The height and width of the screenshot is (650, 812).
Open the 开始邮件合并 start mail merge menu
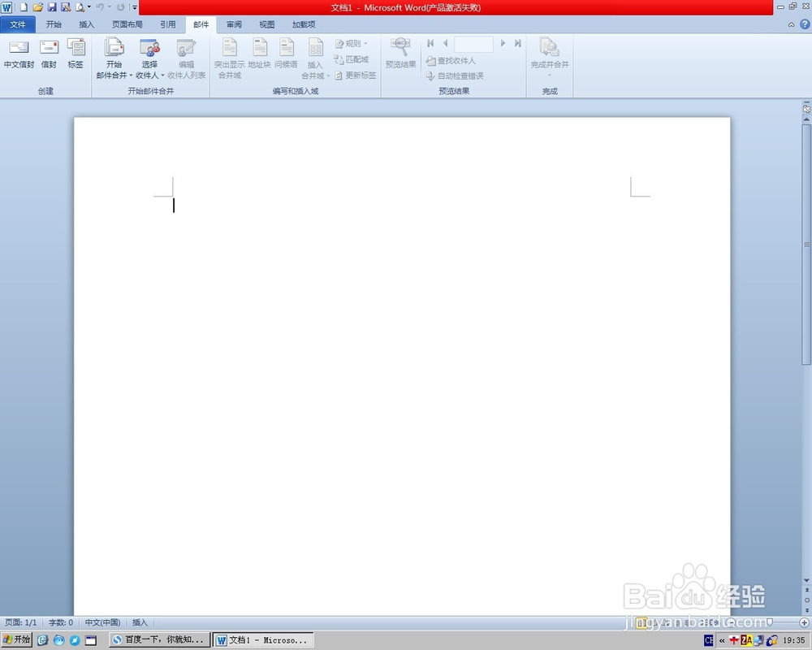pyautogui.click(x=114, y=58)
